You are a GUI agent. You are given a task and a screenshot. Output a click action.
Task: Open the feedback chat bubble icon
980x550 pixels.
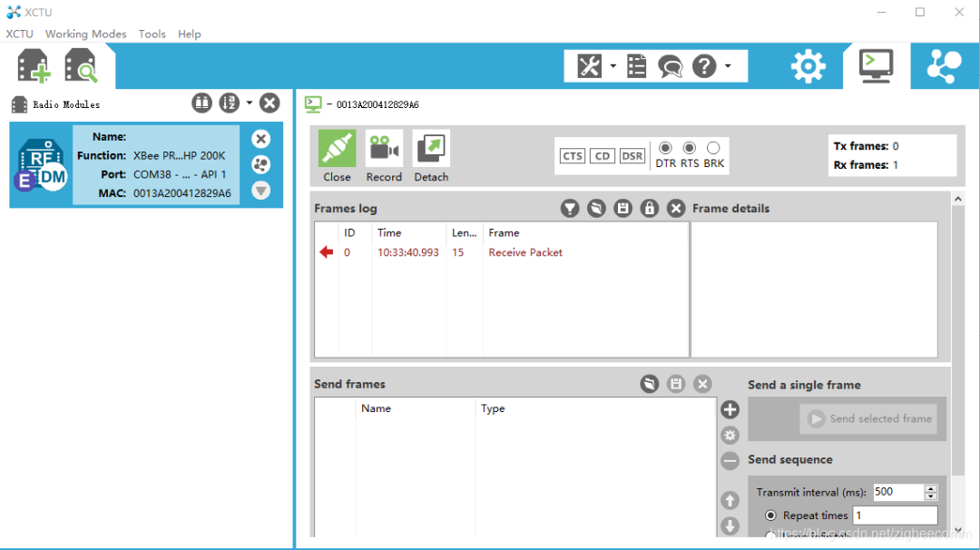point(670,66)
